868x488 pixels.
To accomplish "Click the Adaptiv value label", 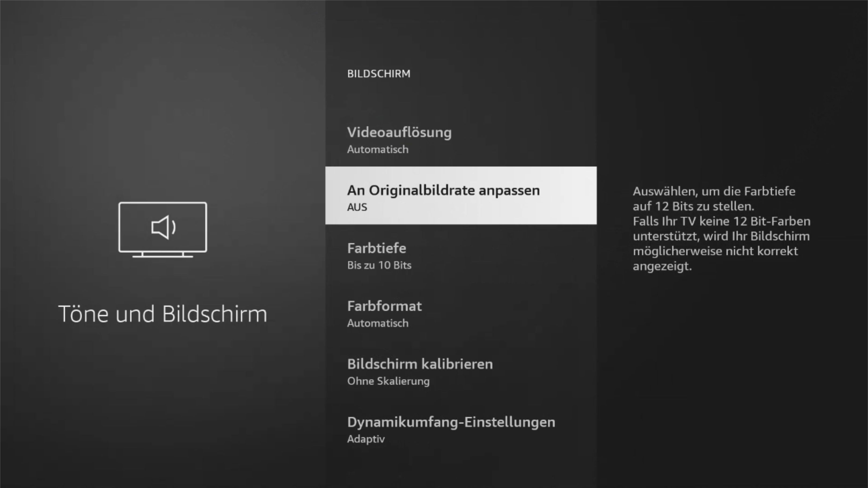I will coord(366,439).
